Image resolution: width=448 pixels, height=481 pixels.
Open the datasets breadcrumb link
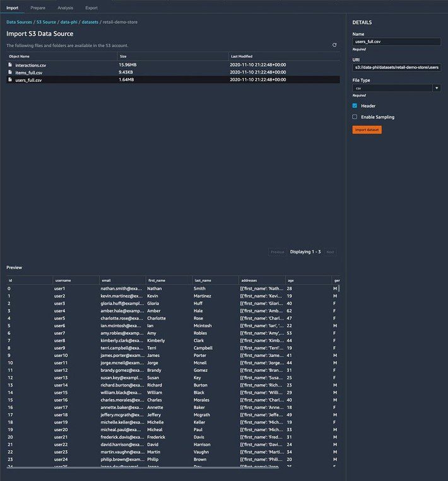90,22
